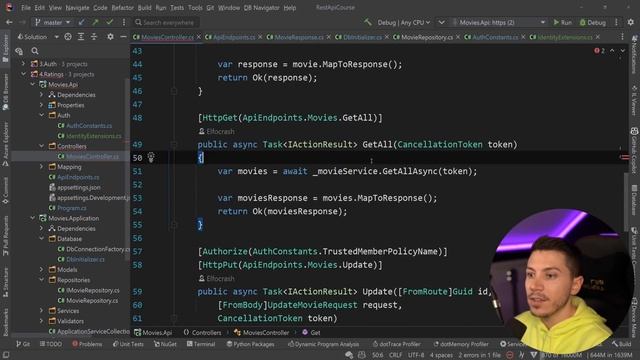Switch to the MovieRepository.cs editor tab

(427, 37)
